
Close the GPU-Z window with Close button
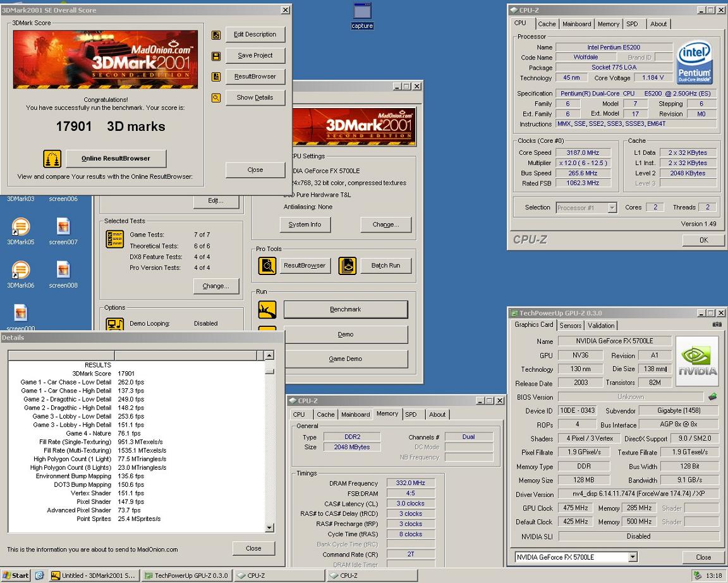[x=703, y=557]
